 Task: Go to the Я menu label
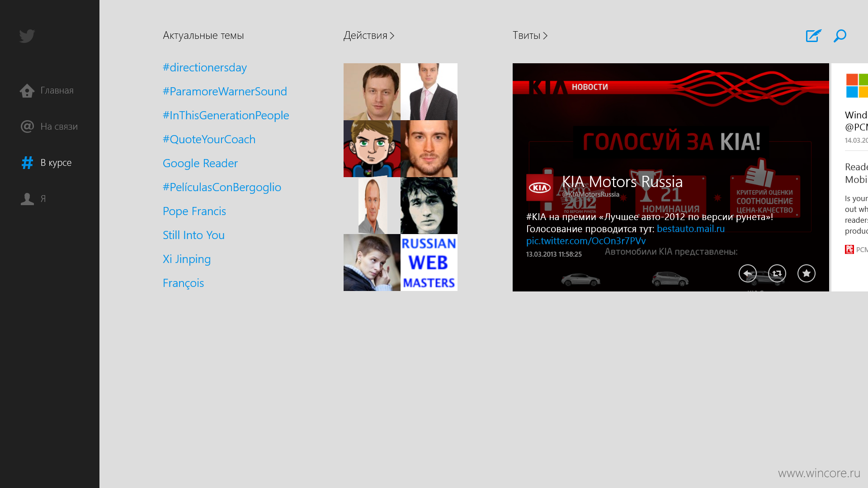coord(43,199)
